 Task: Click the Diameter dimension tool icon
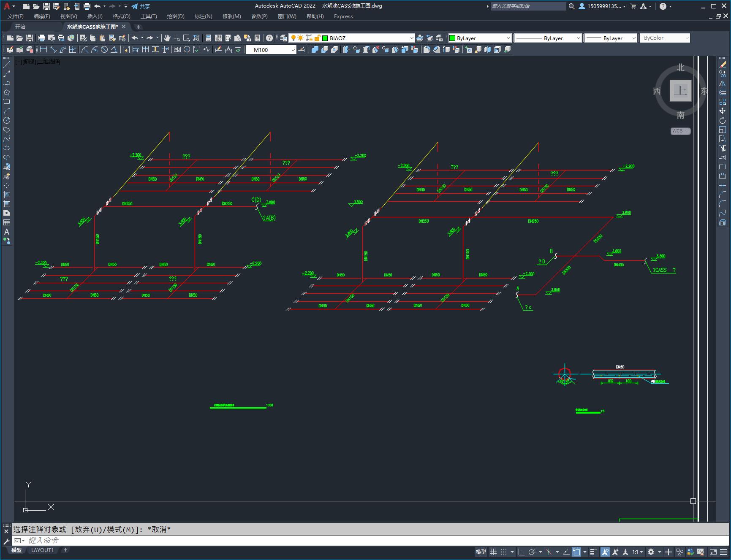coord(104,50)
